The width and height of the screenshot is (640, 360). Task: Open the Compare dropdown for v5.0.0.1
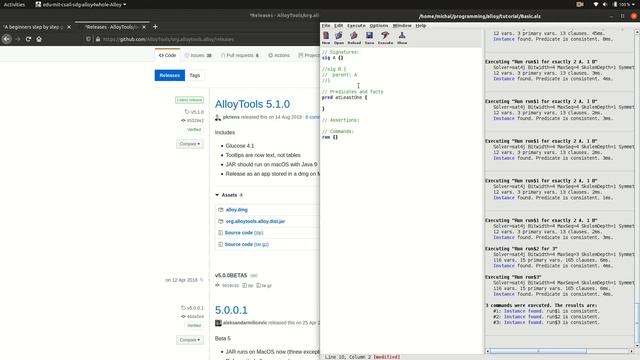point(190,340)
